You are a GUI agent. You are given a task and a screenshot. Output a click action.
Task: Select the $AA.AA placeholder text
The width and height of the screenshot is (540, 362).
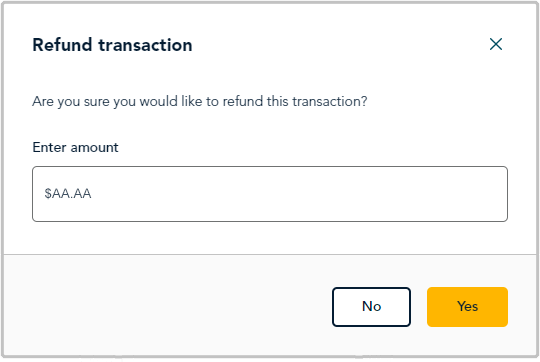[68, 194]
